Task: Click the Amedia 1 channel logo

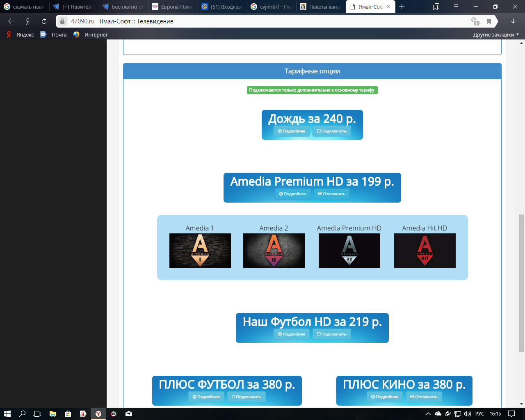Action: (x=200, y=251)
